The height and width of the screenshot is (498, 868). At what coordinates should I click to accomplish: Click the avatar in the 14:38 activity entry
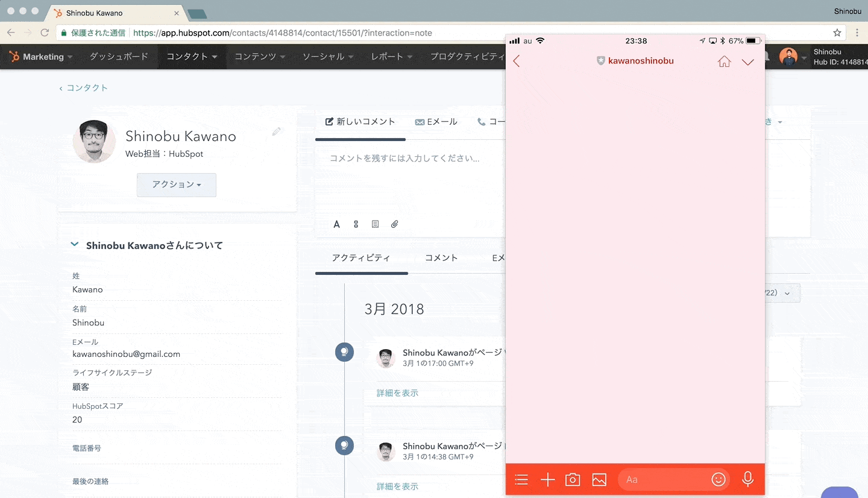(x=386, y=452)
